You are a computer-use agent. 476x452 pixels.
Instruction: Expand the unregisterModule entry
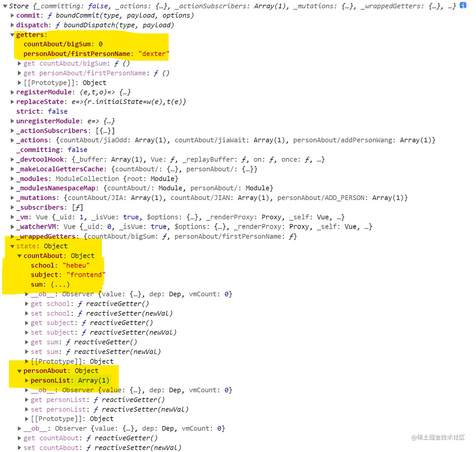point(12,121)
